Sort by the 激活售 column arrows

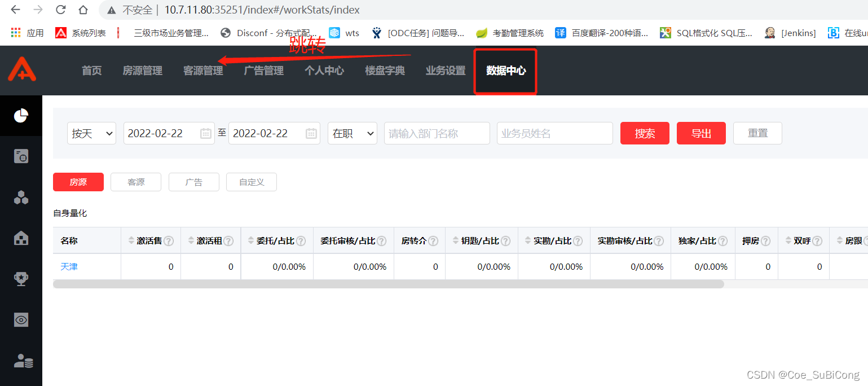click(x=132, y=241)
